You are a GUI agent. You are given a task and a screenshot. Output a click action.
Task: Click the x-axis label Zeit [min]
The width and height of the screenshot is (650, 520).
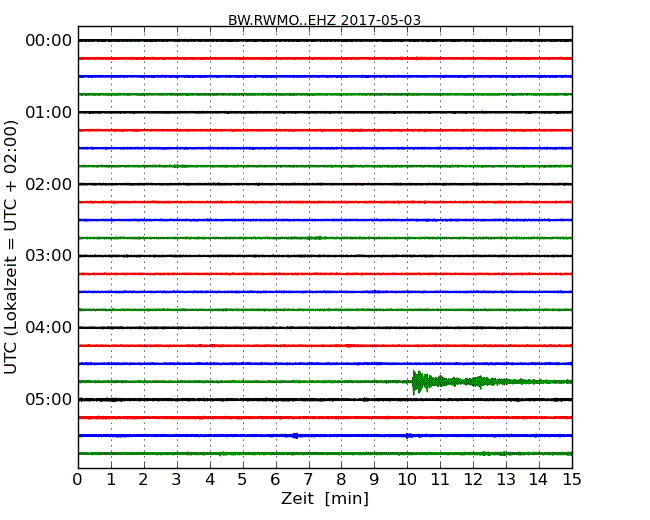click(325, 498)
